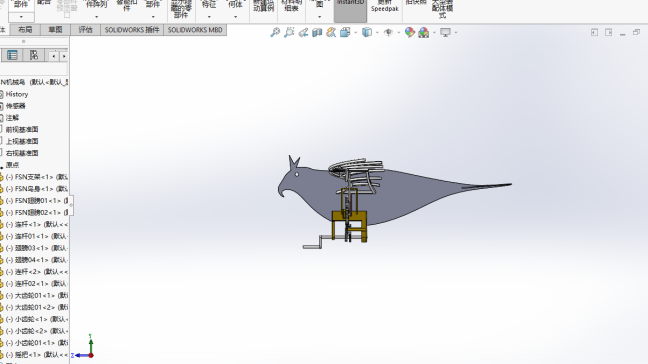Screen dimensions: 648x364
Task: Open the SOLIDWORKS 插件 tab
Action: click(132, 30)
